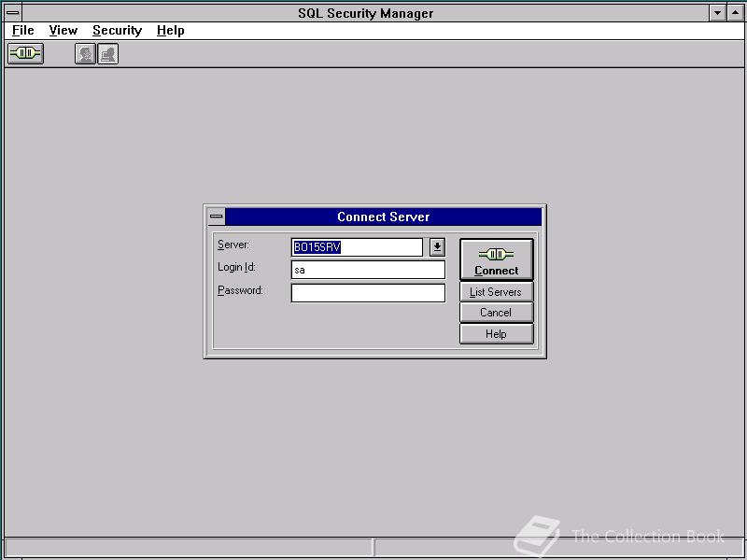Open the File menu

pos(22,31)
